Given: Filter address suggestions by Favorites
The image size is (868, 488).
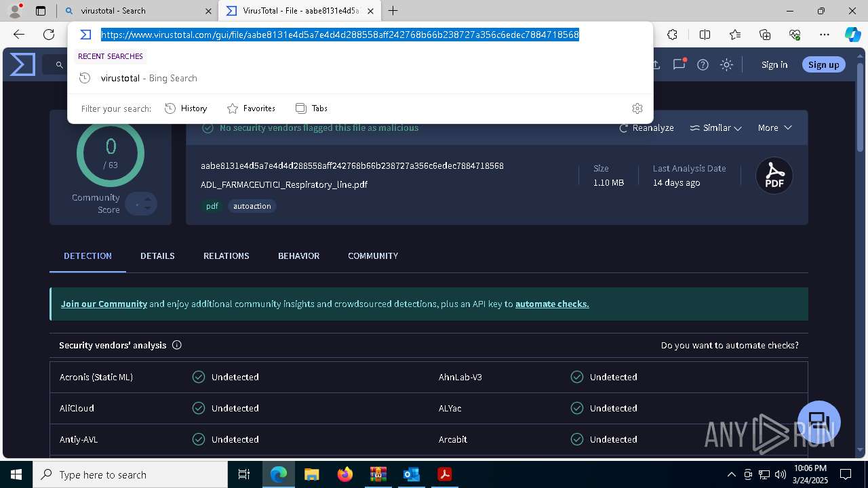Looking at the screenshot, I should click(x=251, y=108).
